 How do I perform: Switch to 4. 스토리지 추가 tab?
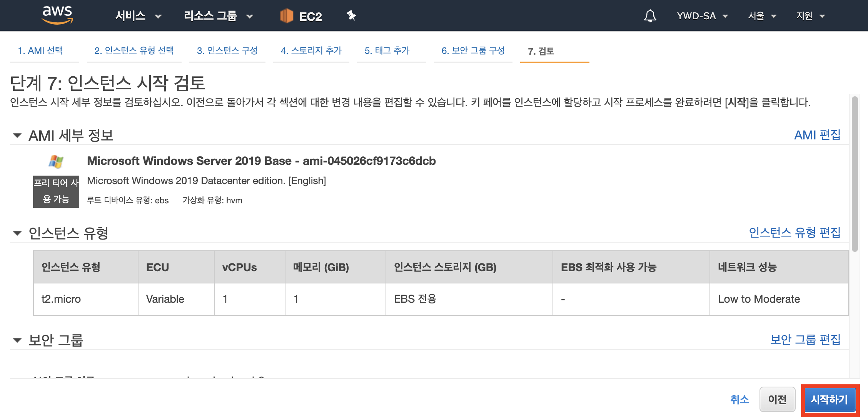tap(311, 50)
